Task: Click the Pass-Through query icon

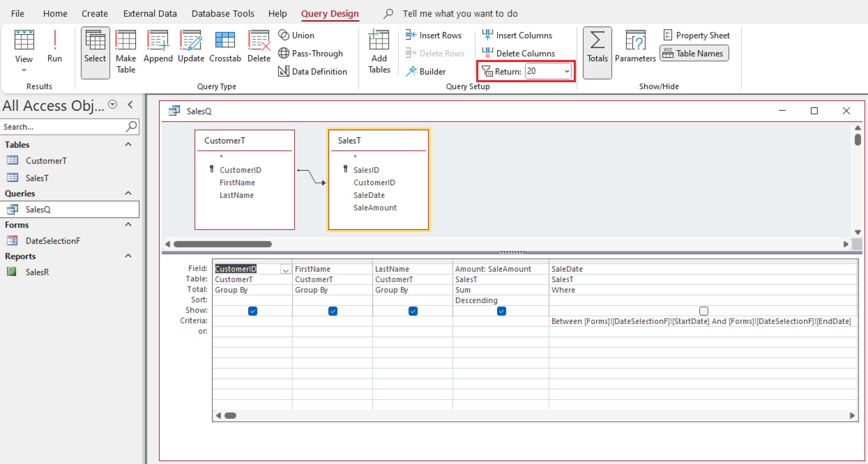Action: (284, 53)
